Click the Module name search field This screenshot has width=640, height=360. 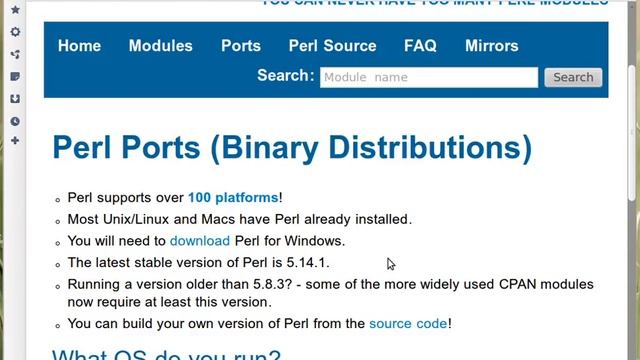[x=429, y=77]
